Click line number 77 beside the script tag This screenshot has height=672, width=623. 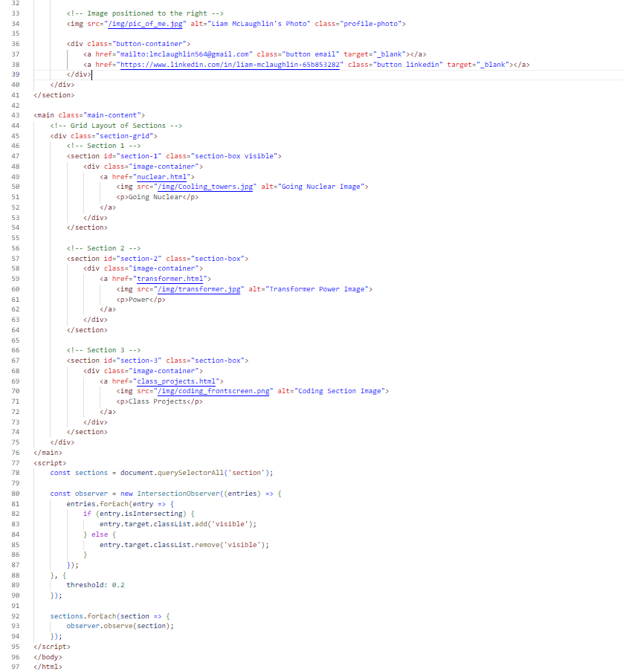click(16, 463)
